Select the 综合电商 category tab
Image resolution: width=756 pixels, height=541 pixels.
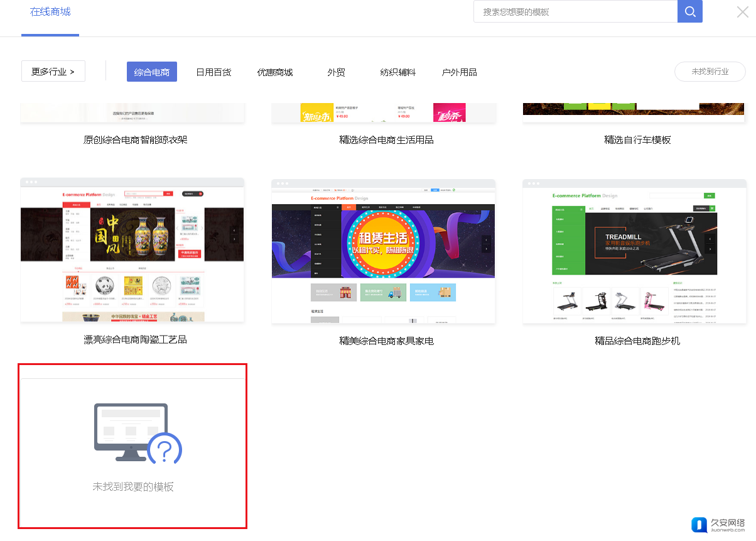point(152,72)
